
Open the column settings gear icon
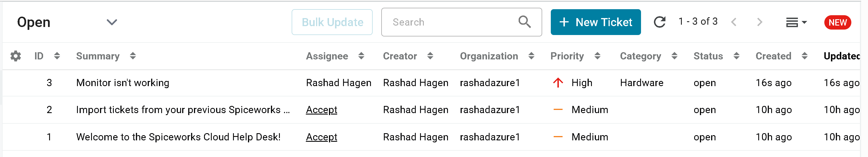click(x=16, y=56)
